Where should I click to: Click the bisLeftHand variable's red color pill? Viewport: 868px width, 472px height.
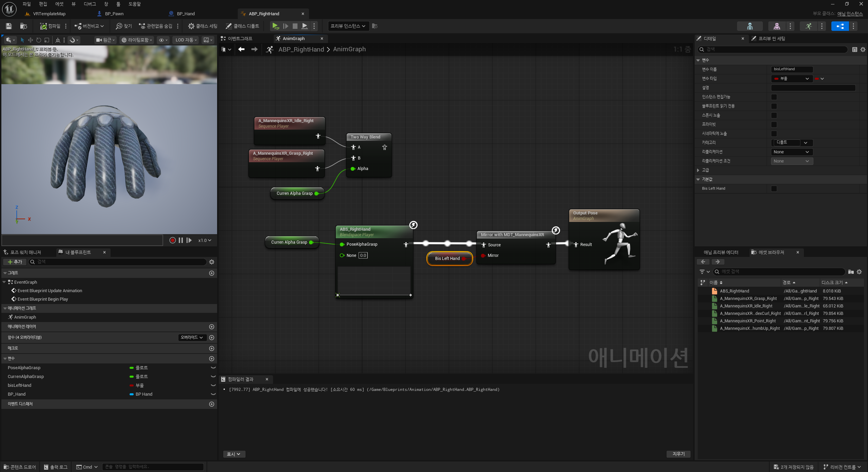coord(132,385)
